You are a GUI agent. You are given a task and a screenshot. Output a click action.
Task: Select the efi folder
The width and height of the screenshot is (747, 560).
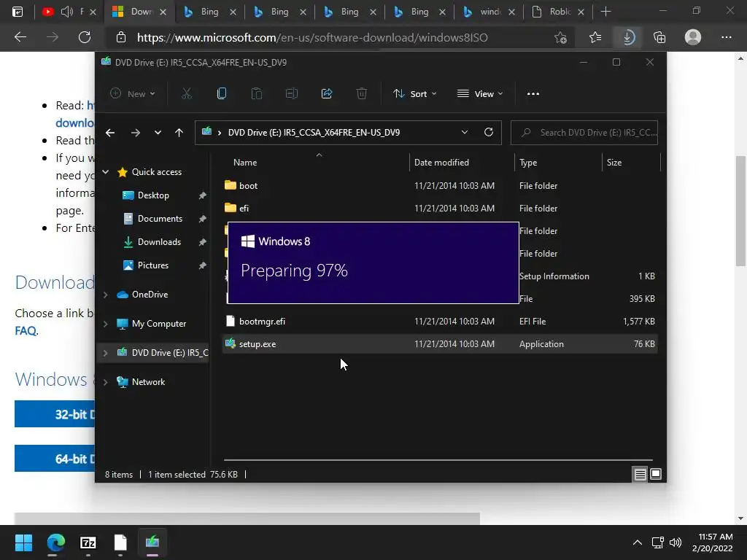(244, 208)
